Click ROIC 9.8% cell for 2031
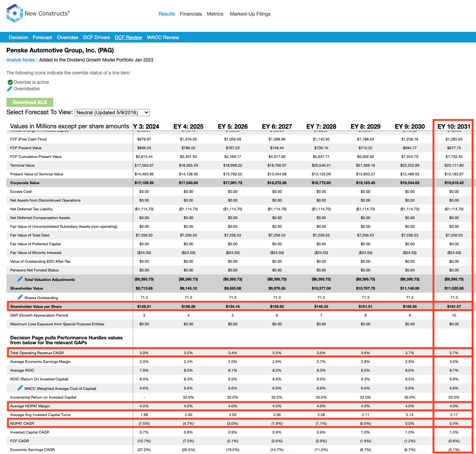The height and width of the screenshot is (454, 476). 454,379
